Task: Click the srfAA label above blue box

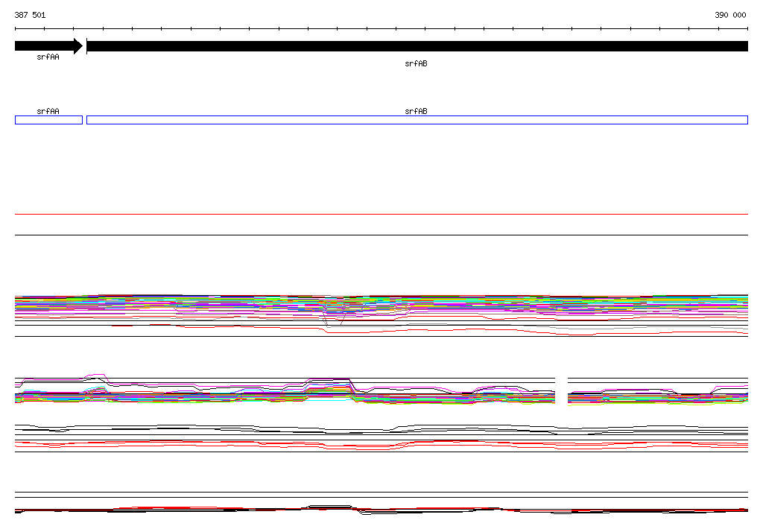Action: tap(48, 111)
